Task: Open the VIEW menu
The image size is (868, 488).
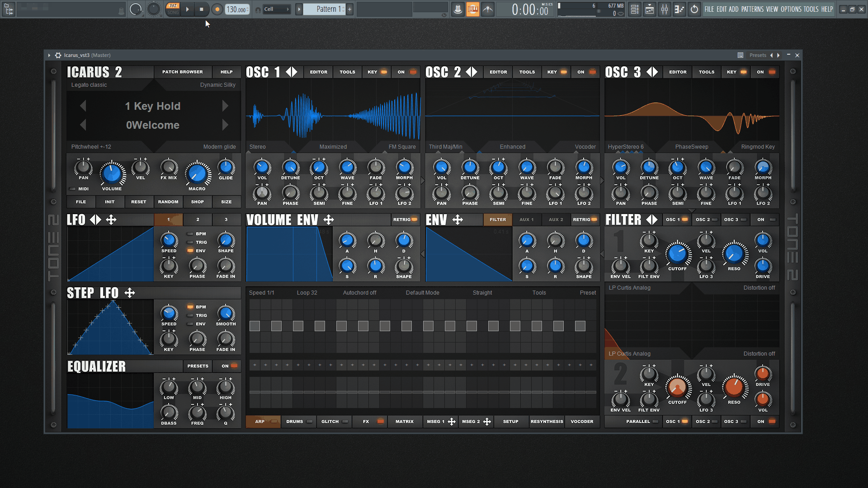Action: [x=772, y=9]
